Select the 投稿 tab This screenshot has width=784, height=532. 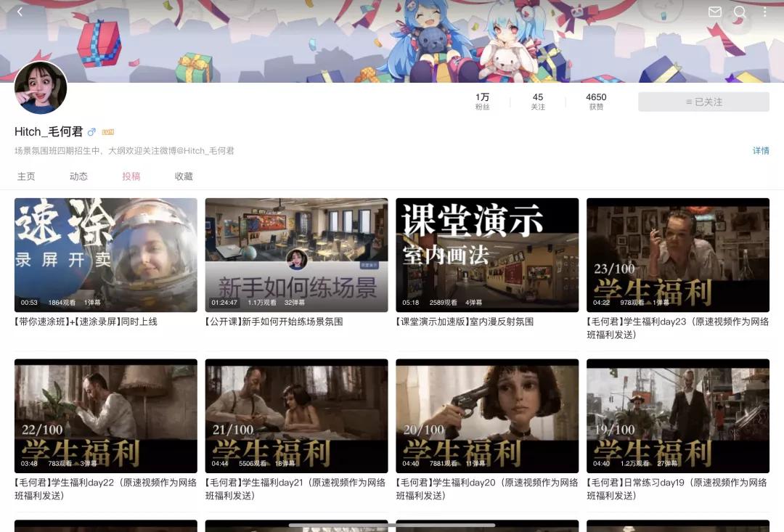click(x=131, y=176)
